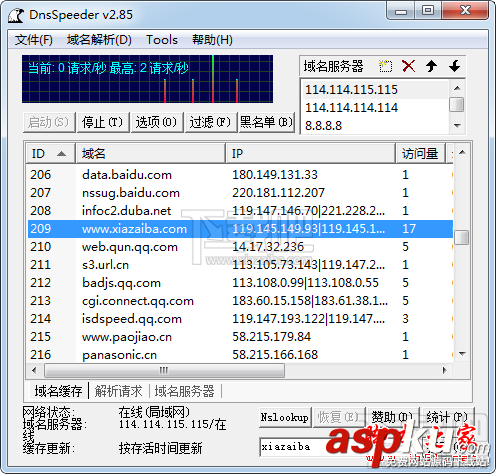Select DNS server 114.114.114.114
This screenshot has height=474, width=496.
(x=375, y=107)
